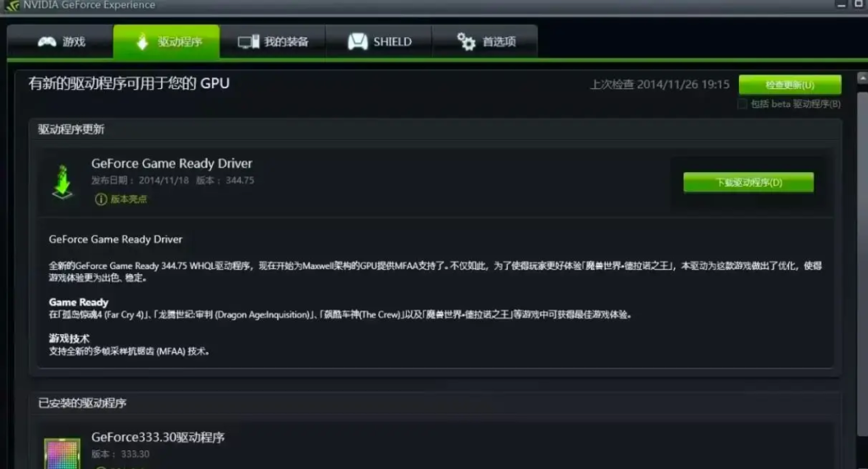This screenshot has height=469, width=868.
Task: Click the download arrow icon on Drivers tab
Action: click(142, 42)
